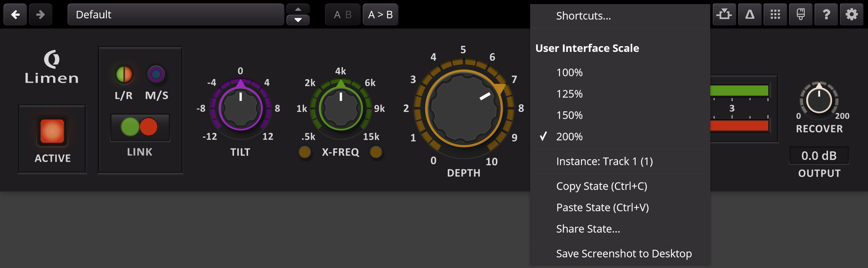Click the orange button left of X-FREQ
The height and width of the screenshot is (268, 868).
(x=305, y=152)
